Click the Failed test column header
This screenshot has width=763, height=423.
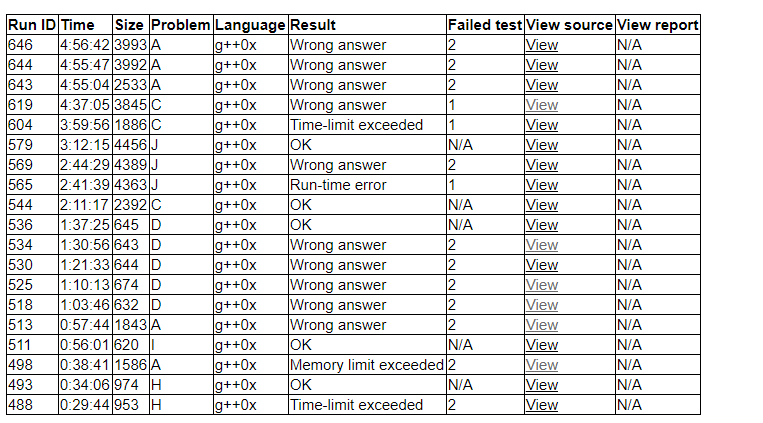(x=484, y=25)
